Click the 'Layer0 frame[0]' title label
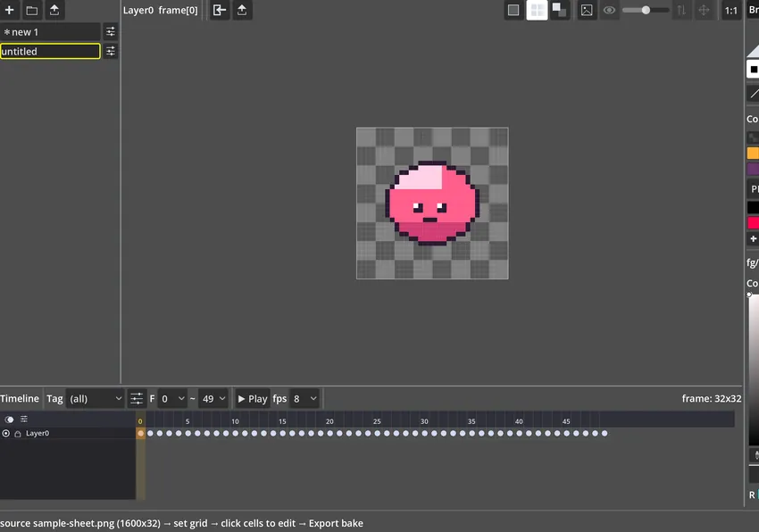 [160, 10]
